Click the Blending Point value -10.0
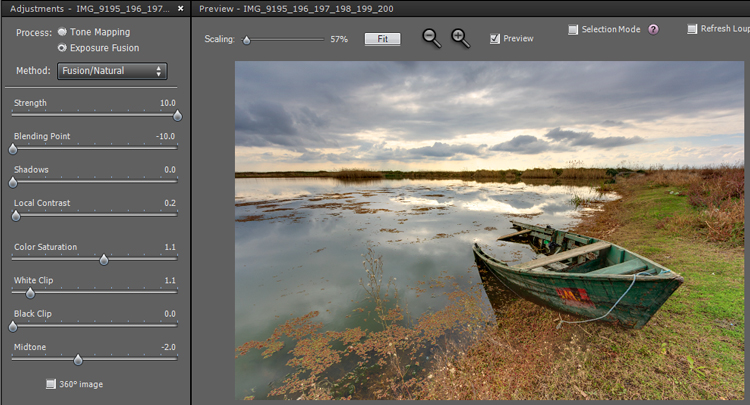This screenshot has height=405, width=750. pyautogui.click(x=165, y=136)
